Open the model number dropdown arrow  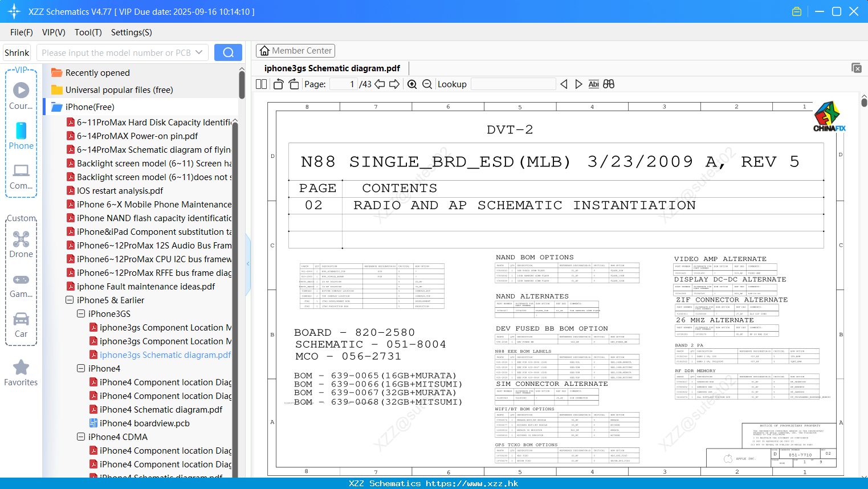pos(199,52)
